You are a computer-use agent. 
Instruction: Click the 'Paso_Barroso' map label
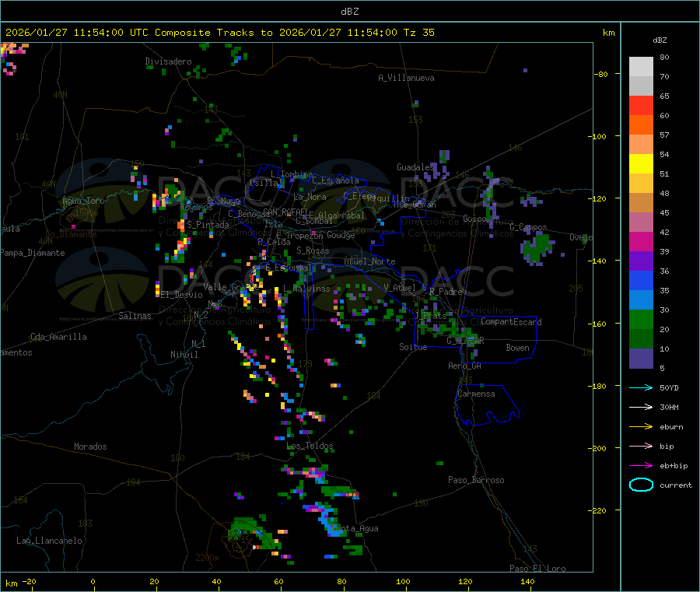(x=476, y=480)
